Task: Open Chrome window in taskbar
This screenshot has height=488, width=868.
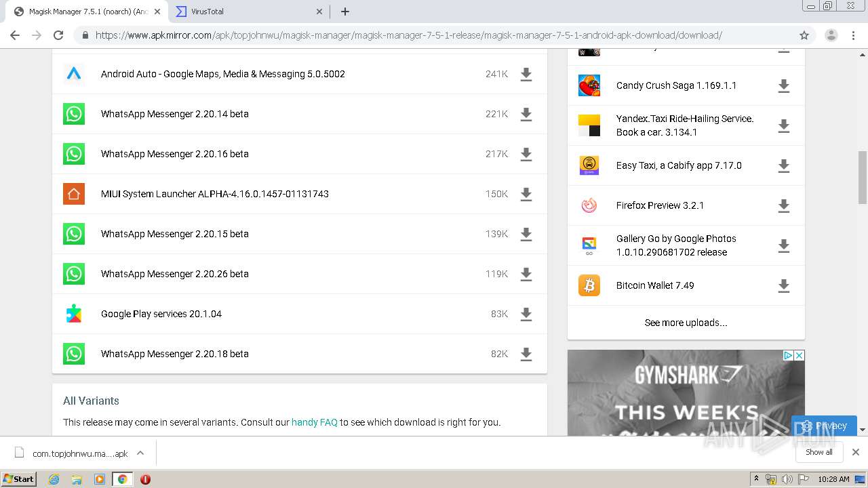Action: (122, 479)
